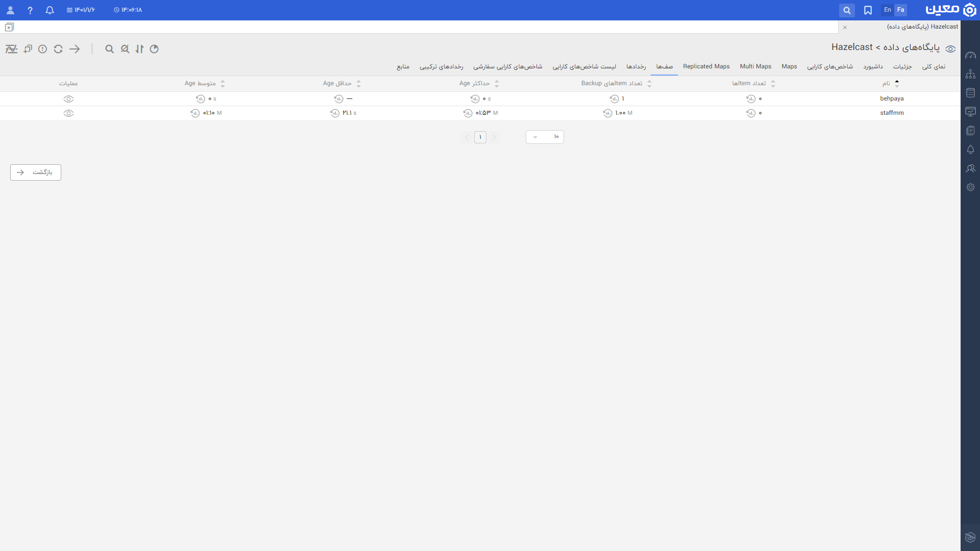Image resolution: width=980 pixels, height=551 pixels.
Task: Select the صفحه‌ها tab
Action: pos(664,67)
